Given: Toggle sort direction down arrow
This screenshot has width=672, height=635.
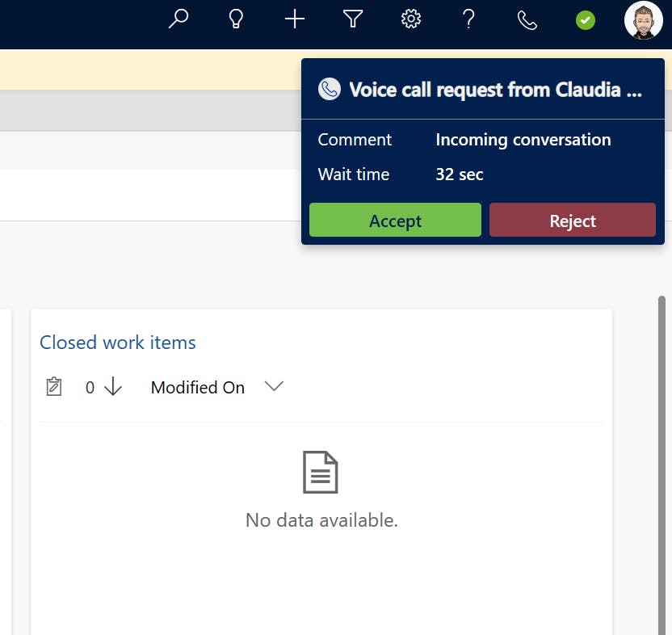Looking at the screenshot, I should [x=113, y=386].
